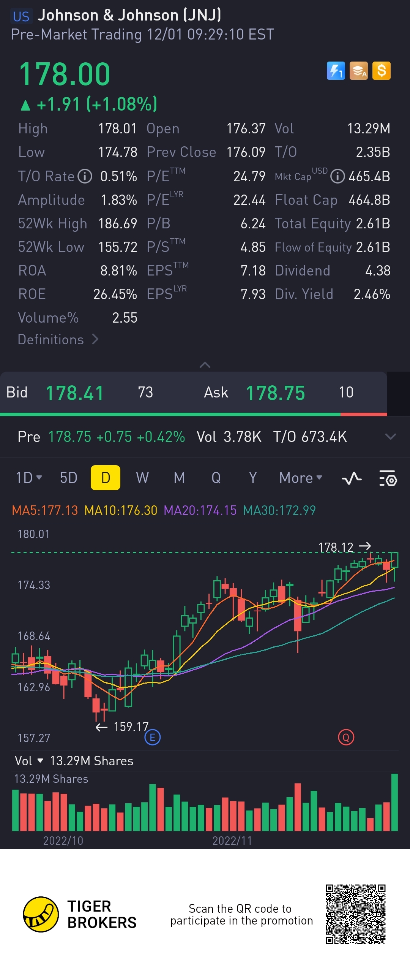Viewport: 410px width, 980px height.
Task: Tap the Total Equity row label
Action: [313, 224]
